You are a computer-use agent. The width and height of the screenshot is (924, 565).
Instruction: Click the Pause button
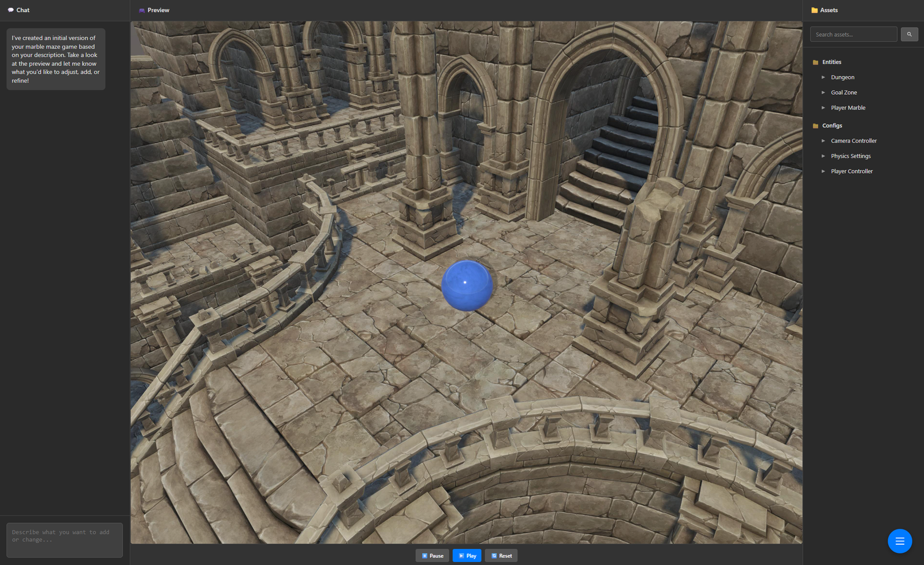(x=432, y=556)
